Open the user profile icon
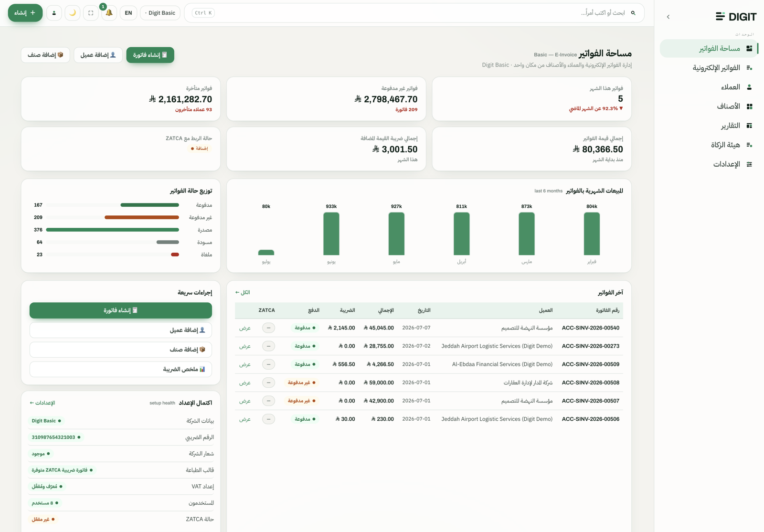764x532 pixels. [54, 13]
